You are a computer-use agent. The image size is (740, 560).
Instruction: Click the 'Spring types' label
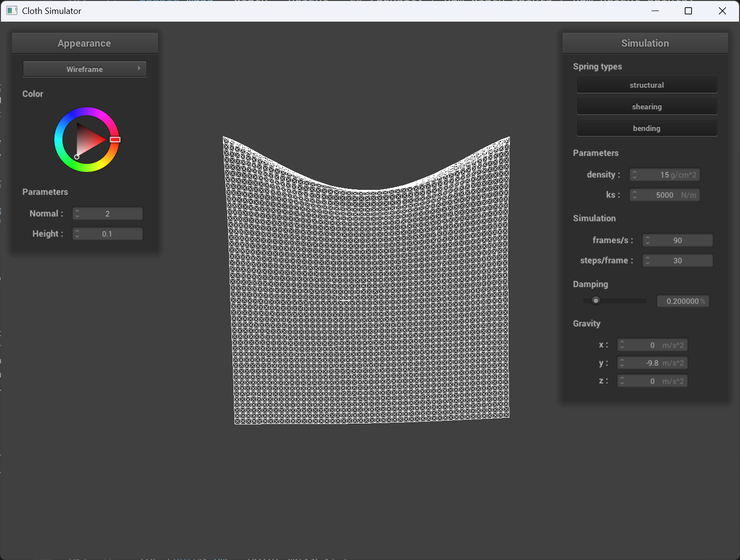pyautogui.click(x=597, y=66)
